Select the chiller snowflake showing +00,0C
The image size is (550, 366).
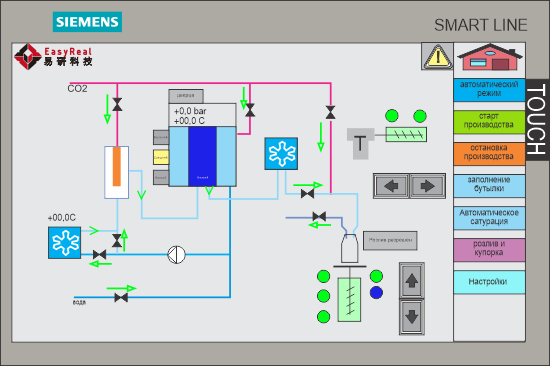65,243
